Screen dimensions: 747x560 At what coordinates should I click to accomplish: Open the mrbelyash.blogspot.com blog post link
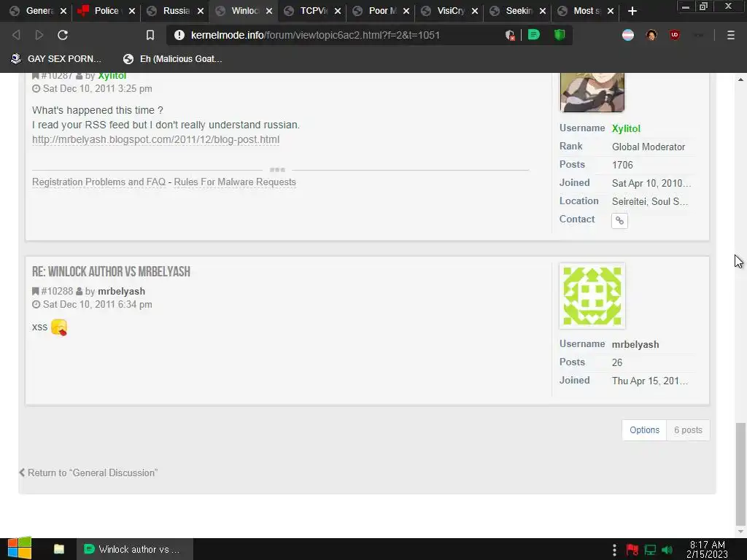pos(156,139)
